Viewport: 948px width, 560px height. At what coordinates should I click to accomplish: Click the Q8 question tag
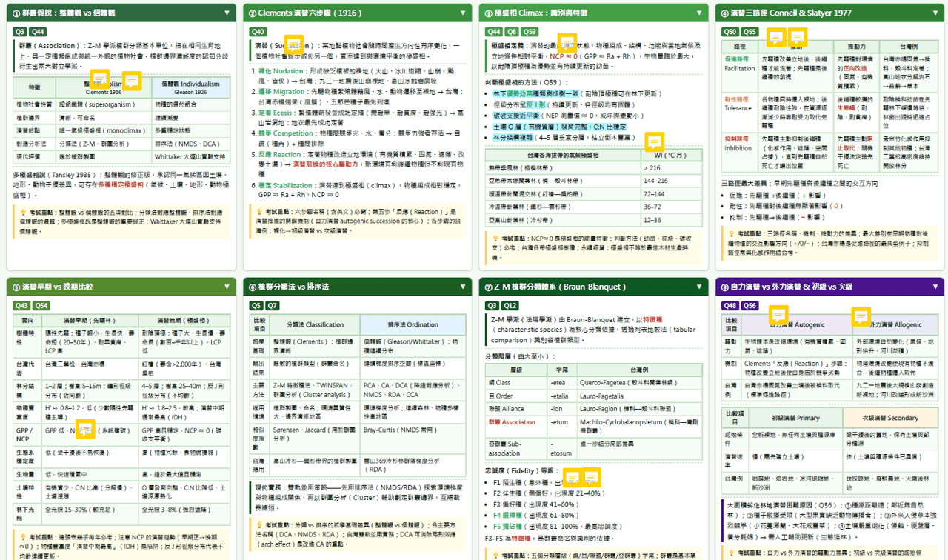pyautogui.click(x=512, y=32)
